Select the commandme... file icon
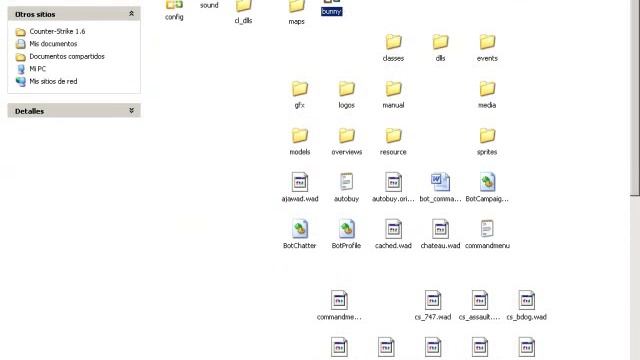 tap(339, 300)
